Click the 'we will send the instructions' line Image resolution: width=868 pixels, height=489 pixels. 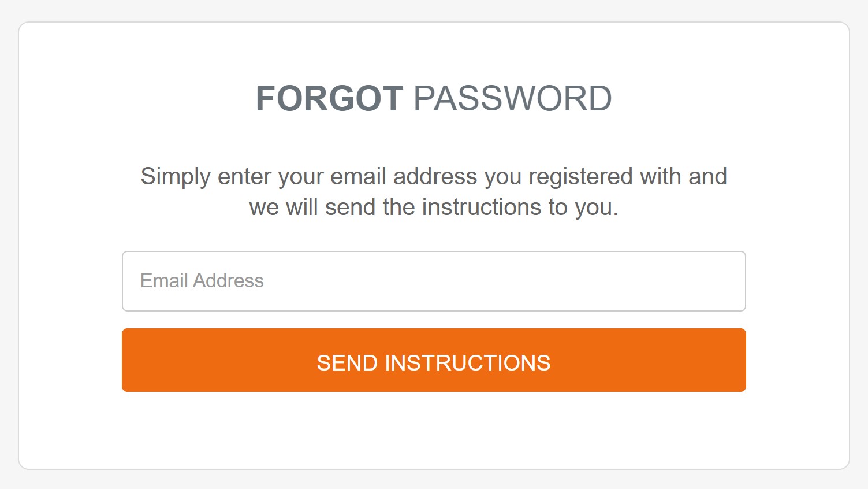(x=433, y=207)
